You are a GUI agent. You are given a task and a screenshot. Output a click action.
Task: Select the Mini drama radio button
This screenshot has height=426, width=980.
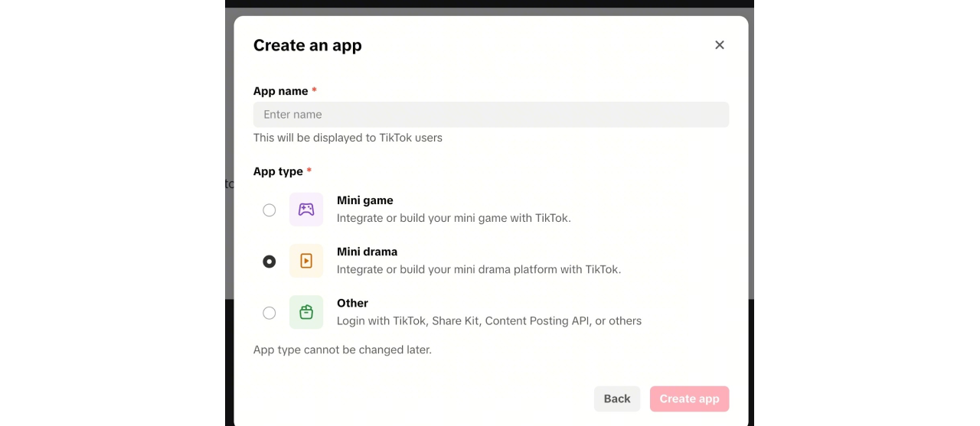click(x=269, y=262)
